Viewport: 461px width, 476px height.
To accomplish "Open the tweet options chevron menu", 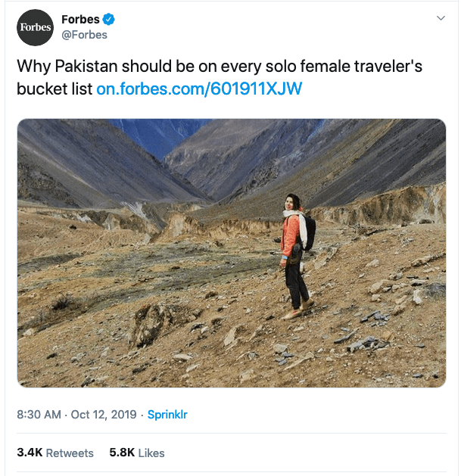I will point(441,18).
